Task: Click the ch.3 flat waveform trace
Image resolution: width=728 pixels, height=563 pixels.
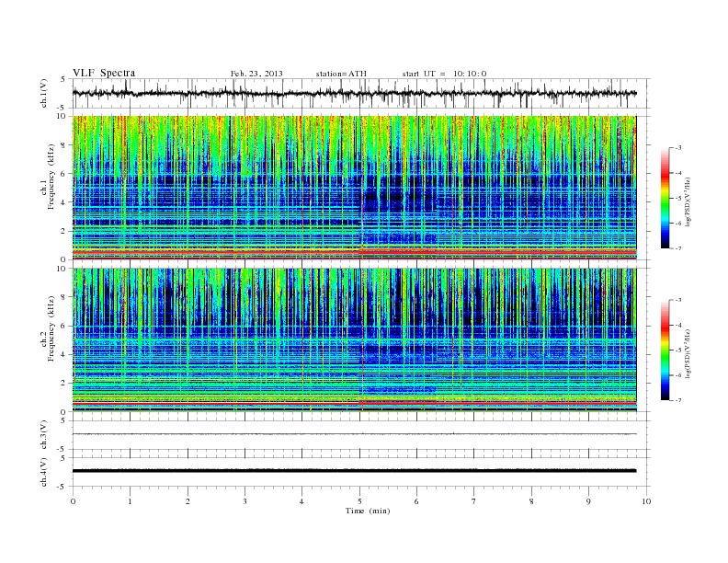Action: click(x=355, y=434)
